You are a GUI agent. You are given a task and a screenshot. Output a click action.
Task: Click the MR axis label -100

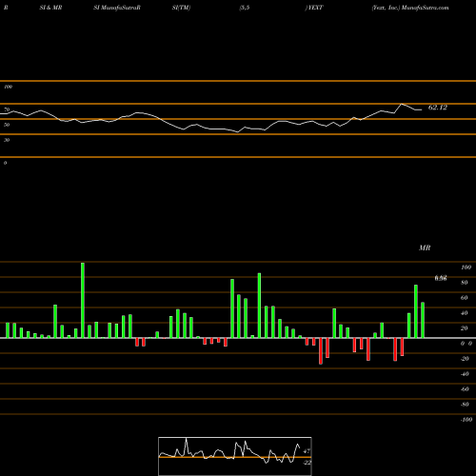click(466, 420)
